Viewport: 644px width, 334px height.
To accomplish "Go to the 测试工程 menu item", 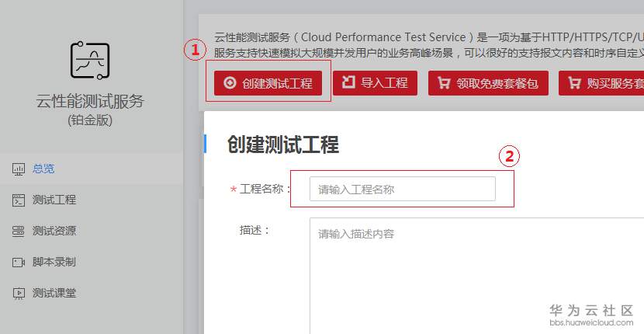I will click(54, 200).
